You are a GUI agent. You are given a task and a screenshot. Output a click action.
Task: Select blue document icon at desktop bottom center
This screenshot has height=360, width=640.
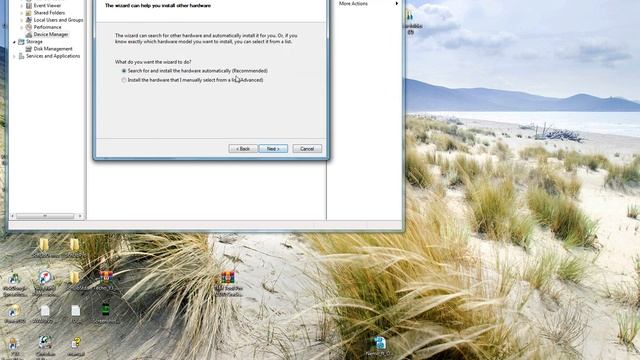pyautogui.click(x=380, y=343)
